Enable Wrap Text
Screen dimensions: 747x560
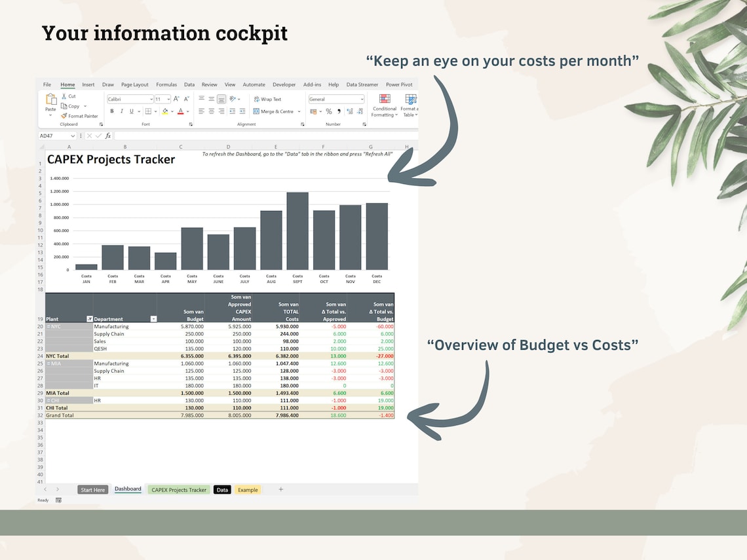[x=269, y=99]
